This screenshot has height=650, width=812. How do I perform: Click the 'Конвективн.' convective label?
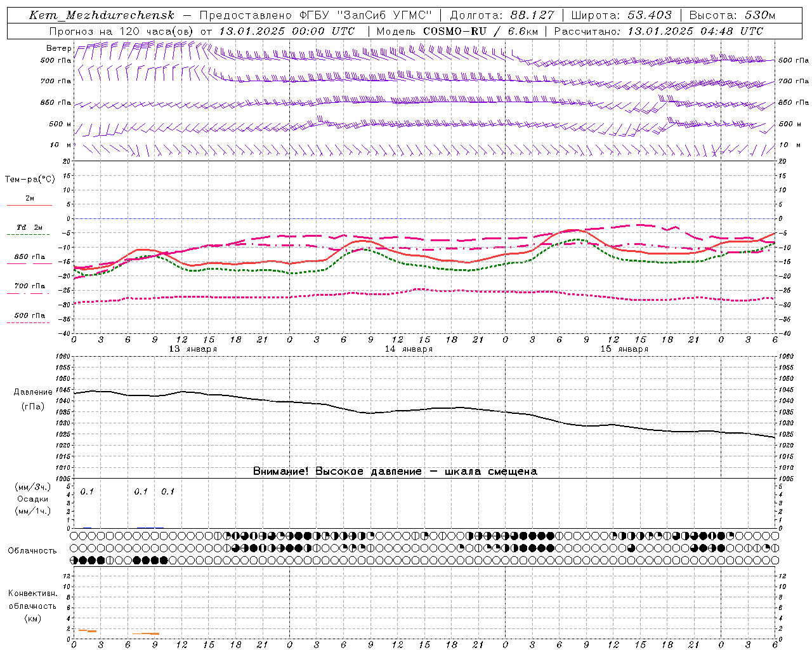[x=32, y=593]
